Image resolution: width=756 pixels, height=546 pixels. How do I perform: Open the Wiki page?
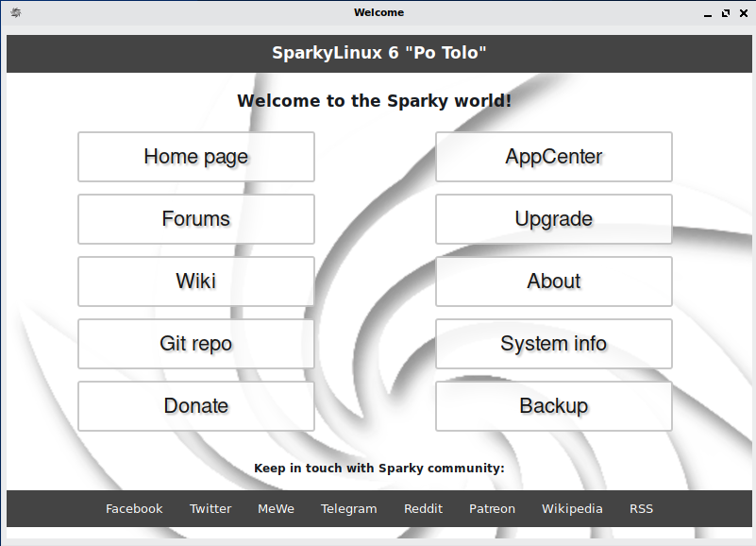point(195,282)
